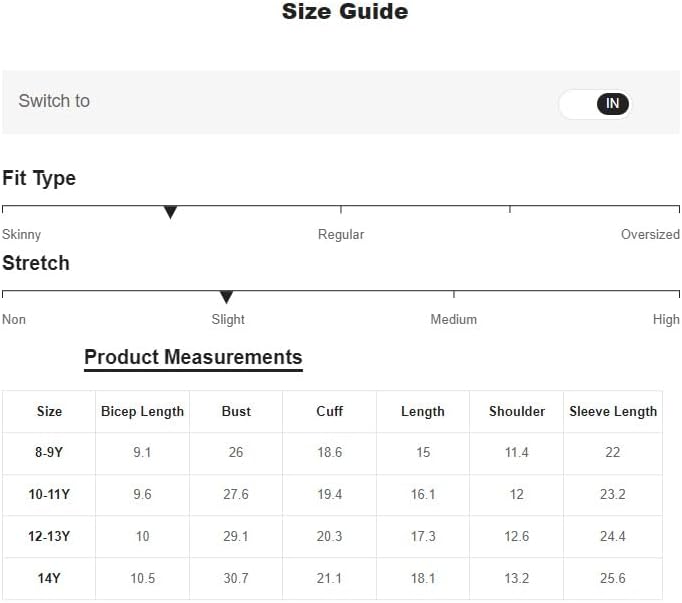682x603 pixels.
Task: Click the Skinny fit label
Action: point(22,234)
